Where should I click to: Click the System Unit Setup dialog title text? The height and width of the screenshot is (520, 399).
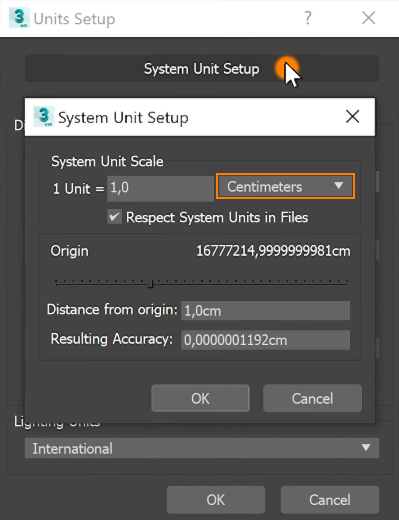pos(123,118)
